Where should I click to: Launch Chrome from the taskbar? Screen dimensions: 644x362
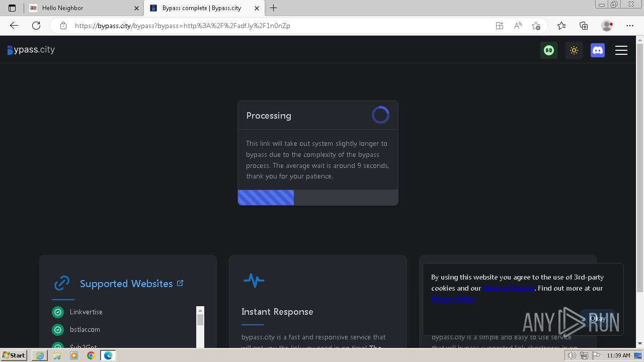coord(91,355)
